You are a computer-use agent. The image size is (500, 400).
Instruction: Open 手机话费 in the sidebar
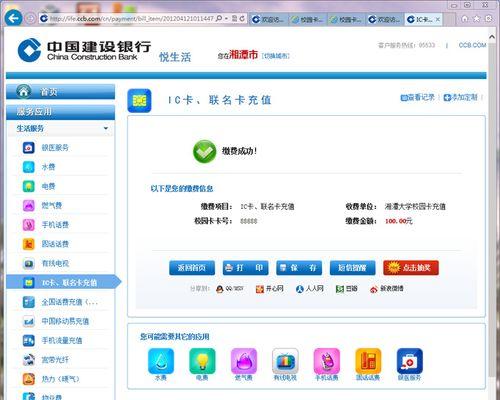click(x=55, y=225)
